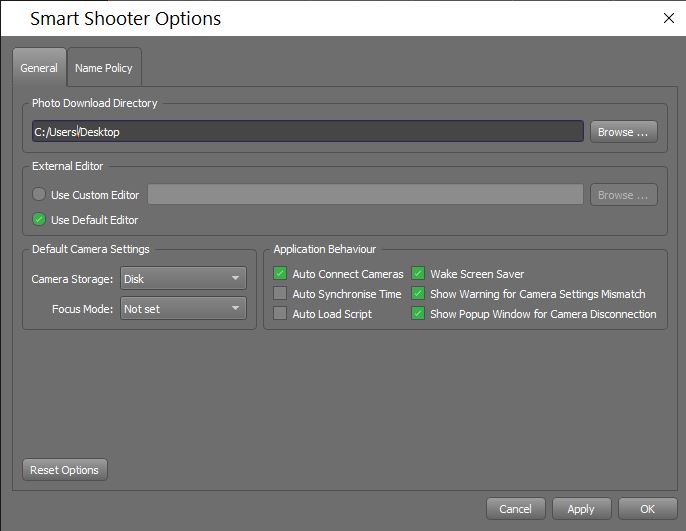Open the Name Policy tab
The height and width of the screenshot is (531, 686).
(104, 68)
